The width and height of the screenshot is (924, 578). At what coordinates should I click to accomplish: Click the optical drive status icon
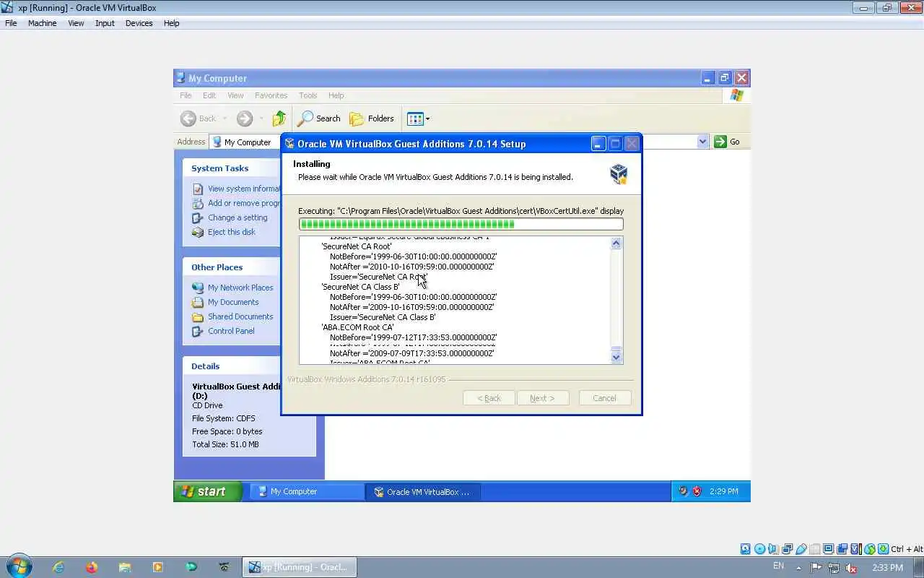click(759, 549)
